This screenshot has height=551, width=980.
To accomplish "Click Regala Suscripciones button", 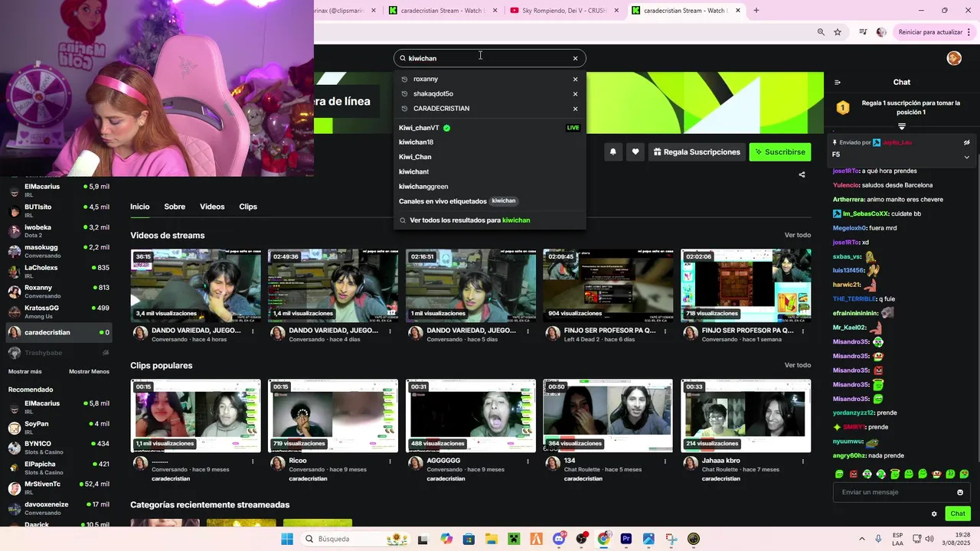I will coord(697,152).
